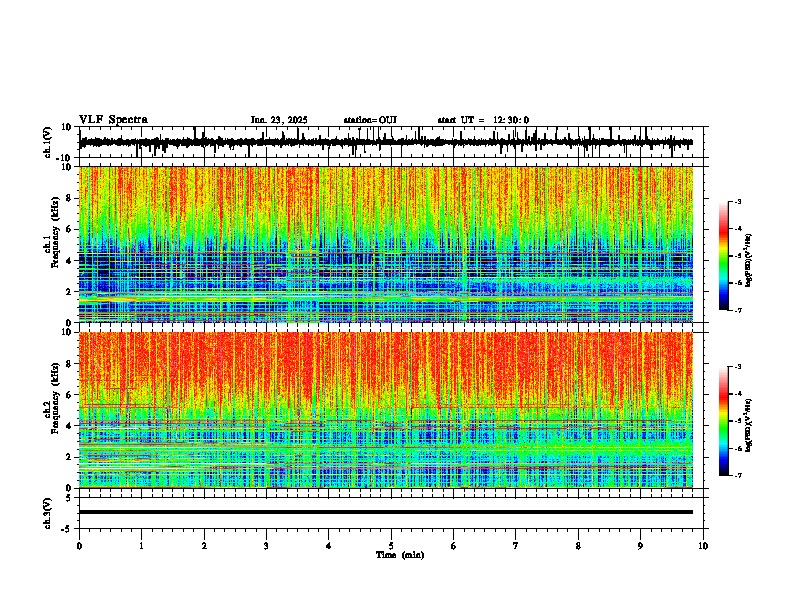Click time axis tick label '6'
This screenshot has width=792, height=612.
click(454, 546)
